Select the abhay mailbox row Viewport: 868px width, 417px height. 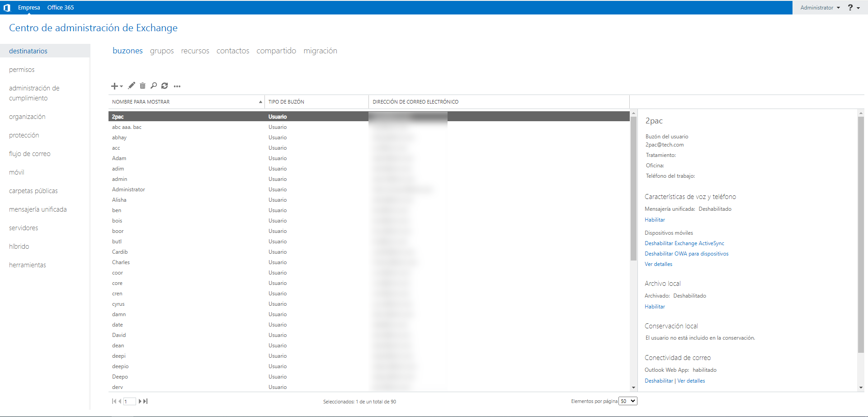point(369,137)
